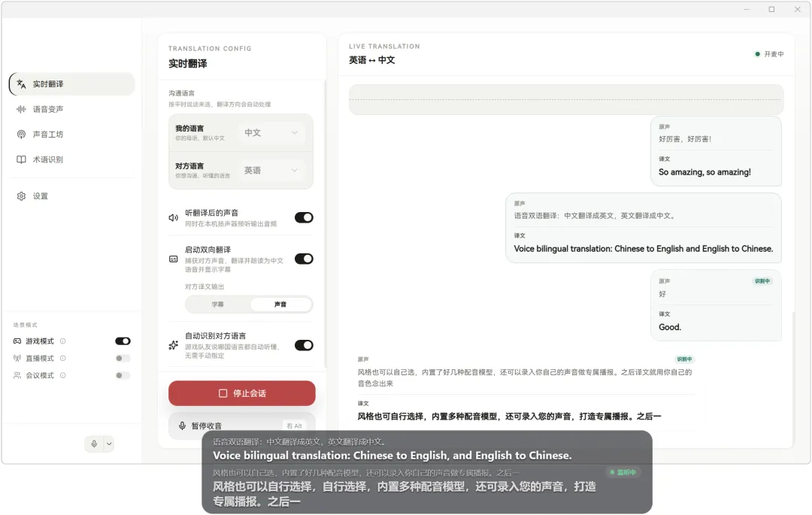The image size is (812, 515).
Task: Click the stop square icon on 停止会话
Action: (223, 393)
